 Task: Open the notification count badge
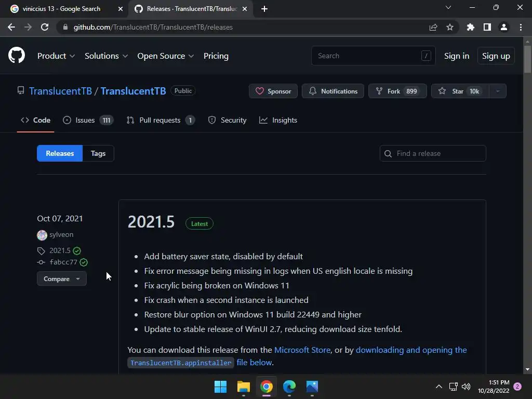pyautogui.click(x=517, y=387)
